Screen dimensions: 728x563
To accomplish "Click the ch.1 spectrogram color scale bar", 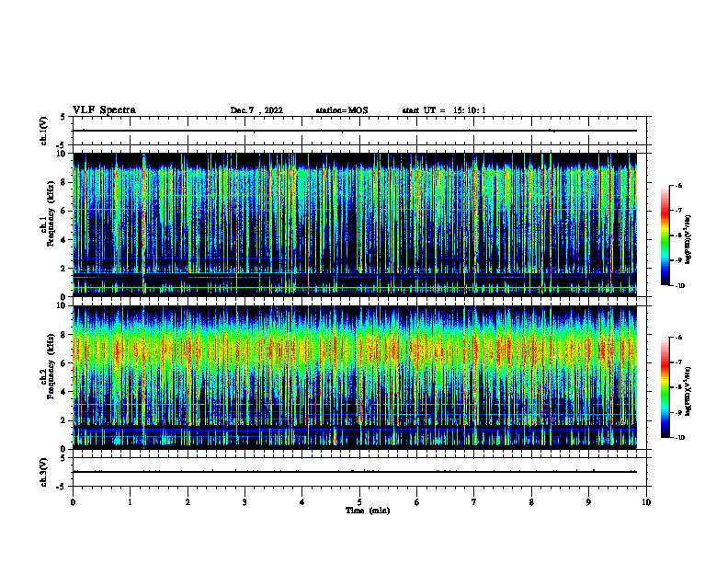I will [x=665, y=236].
